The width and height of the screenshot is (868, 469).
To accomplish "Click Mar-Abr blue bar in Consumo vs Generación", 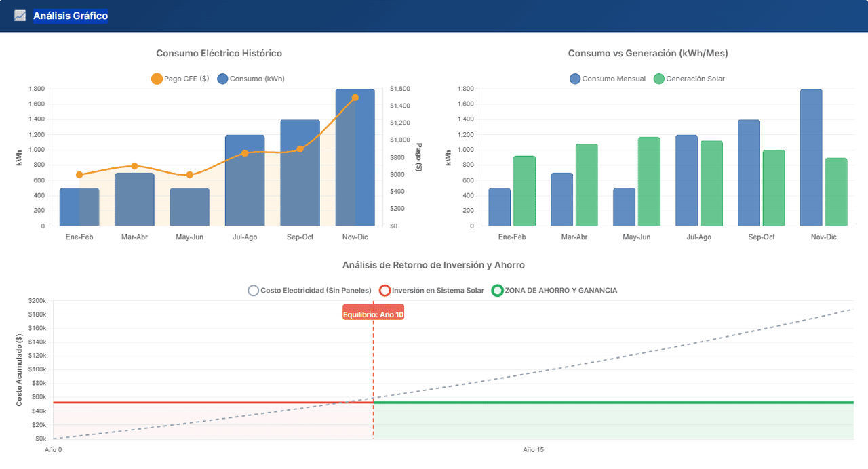I will click(562, 200).
